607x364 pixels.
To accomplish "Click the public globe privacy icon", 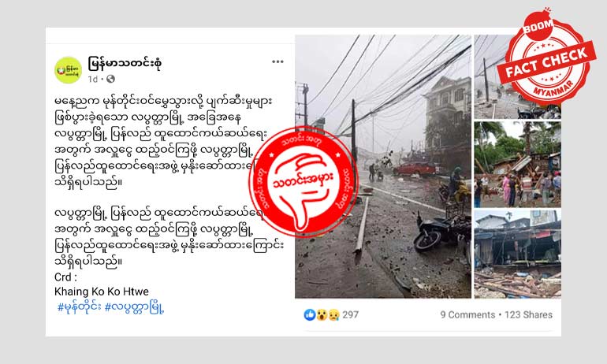I will [110, 79].
